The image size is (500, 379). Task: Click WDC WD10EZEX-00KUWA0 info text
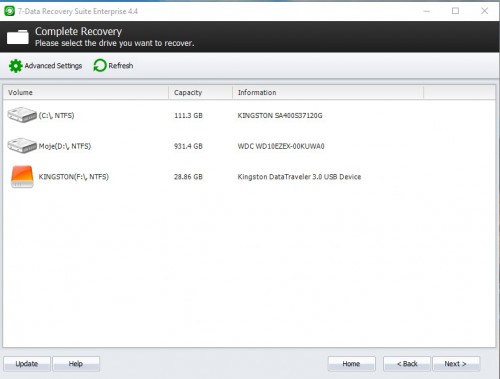pos(281,146)
